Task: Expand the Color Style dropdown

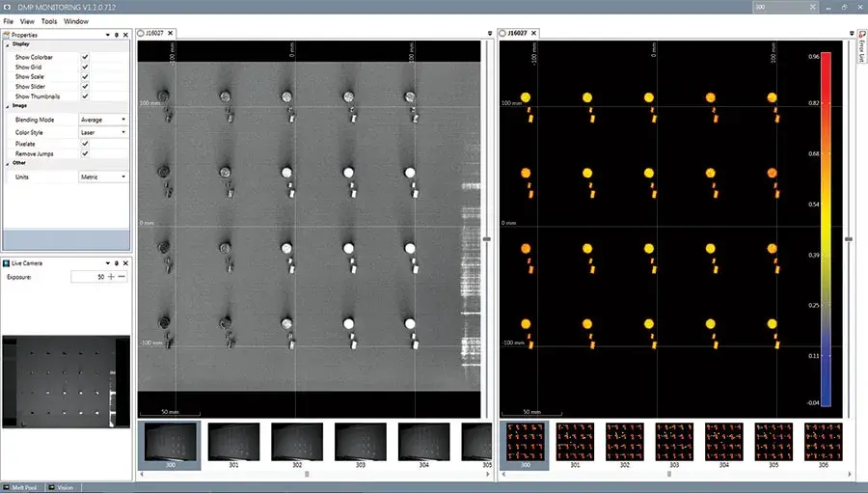Action: pyautogui.click(x=103, y=132)
